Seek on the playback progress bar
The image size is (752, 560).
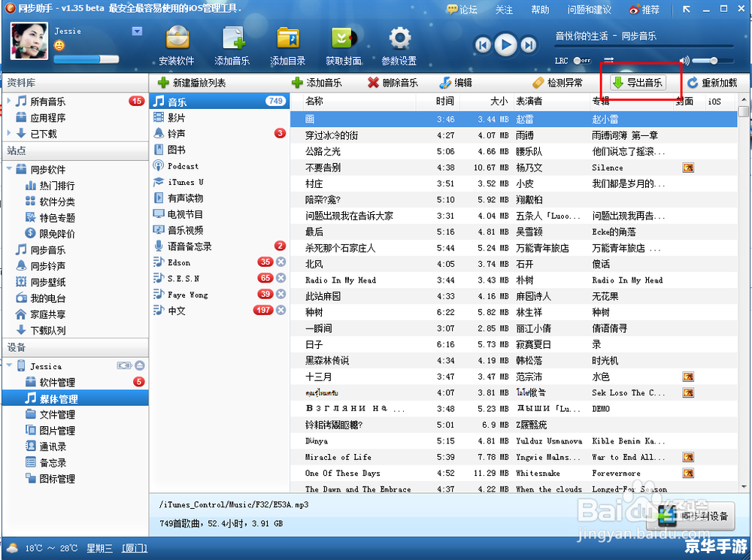click(x=644, y=47)
